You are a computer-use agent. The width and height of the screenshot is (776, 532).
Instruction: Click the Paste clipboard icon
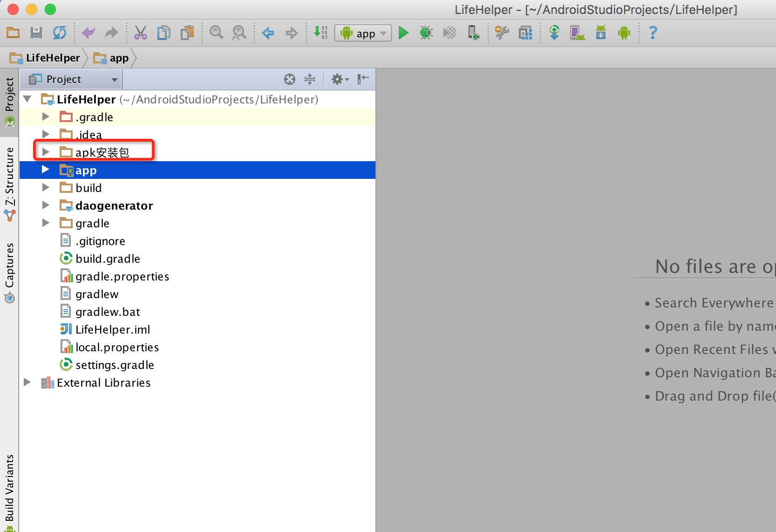(187, 33)
